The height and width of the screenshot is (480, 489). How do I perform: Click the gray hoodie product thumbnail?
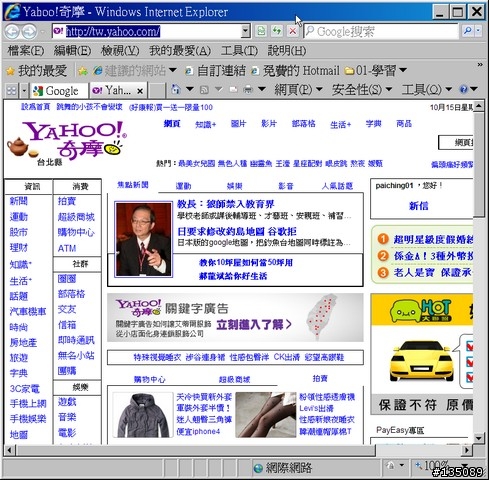point(143,415)
